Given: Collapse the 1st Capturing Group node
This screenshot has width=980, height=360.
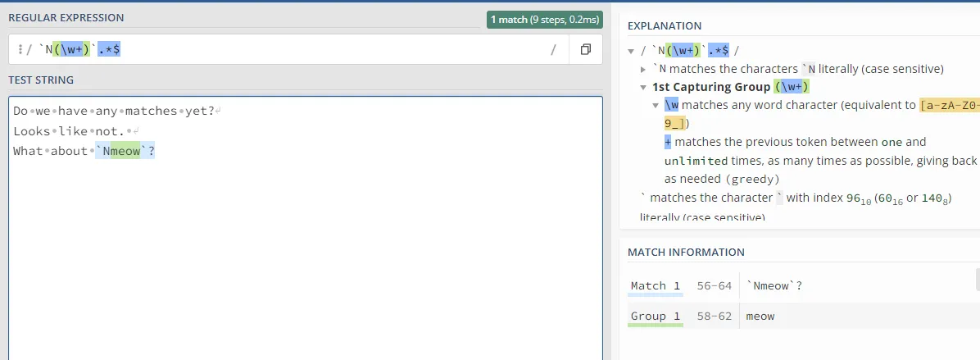Looking at the screenshot, I should [644, 88].
